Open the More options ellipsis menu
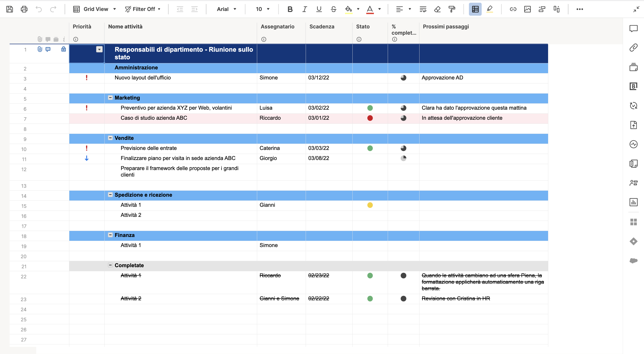644x354 pixels. pos(580,9)
